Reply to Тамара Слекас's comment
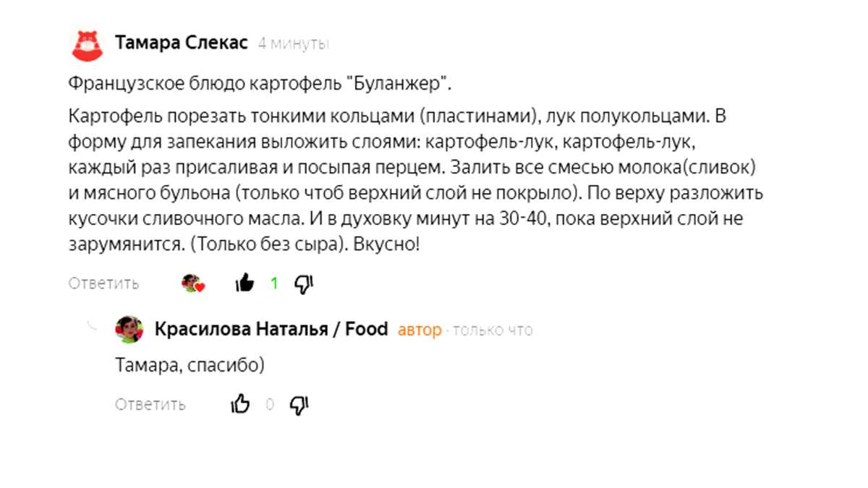This screenshot has height=488, width=868. coord(103,283)
